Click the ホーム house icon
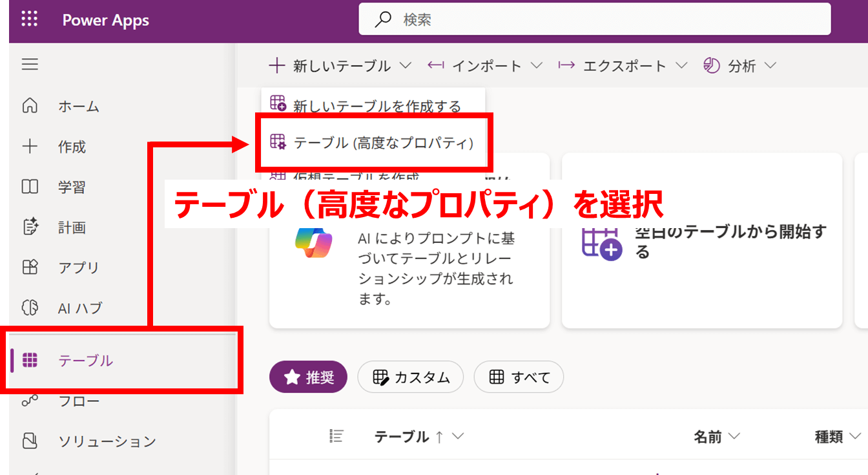 30,106
